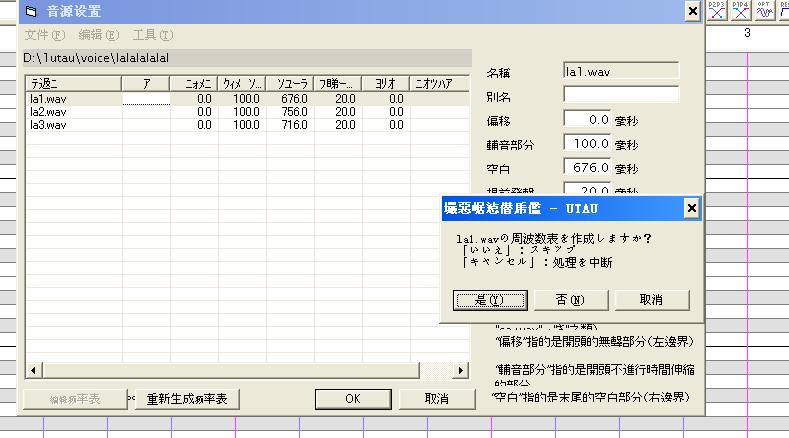
Task: Click the disabled 编辑频率表 button
Action: 75,399
